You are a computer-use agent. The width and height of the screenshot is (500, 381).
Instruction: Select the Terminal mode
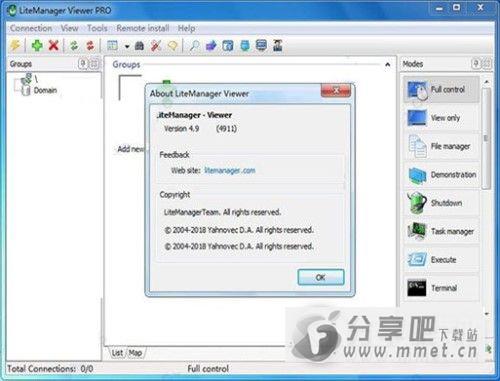coord(441,288)
